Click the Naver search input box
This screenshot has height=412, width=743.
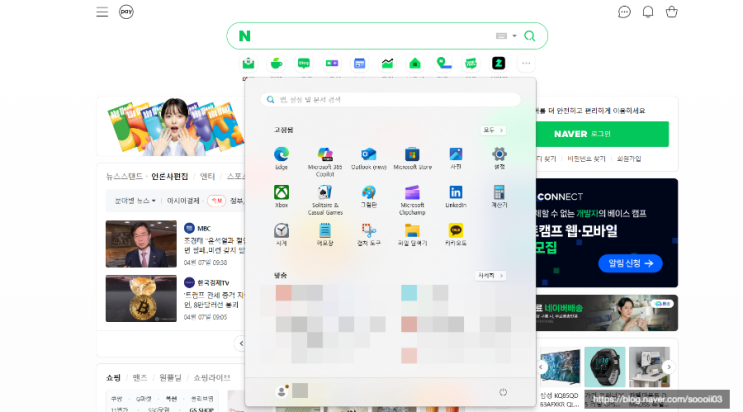click(x=372, y=36)
